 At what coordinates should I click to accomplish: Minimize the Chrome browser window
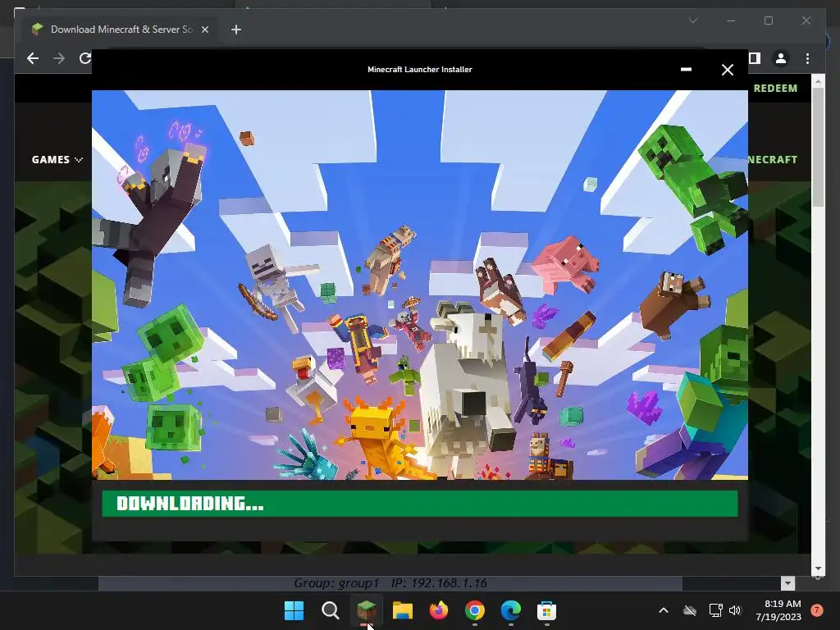click(x=731, y=21)
